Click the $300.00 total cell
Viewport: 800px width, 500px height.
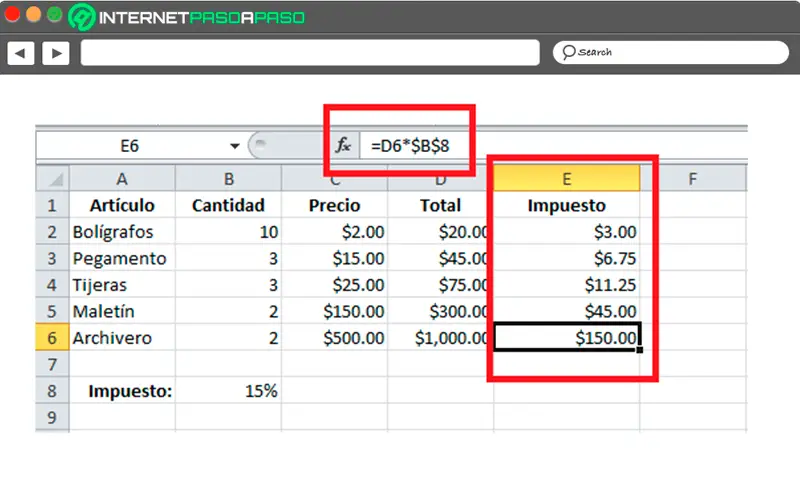[440, 311]
